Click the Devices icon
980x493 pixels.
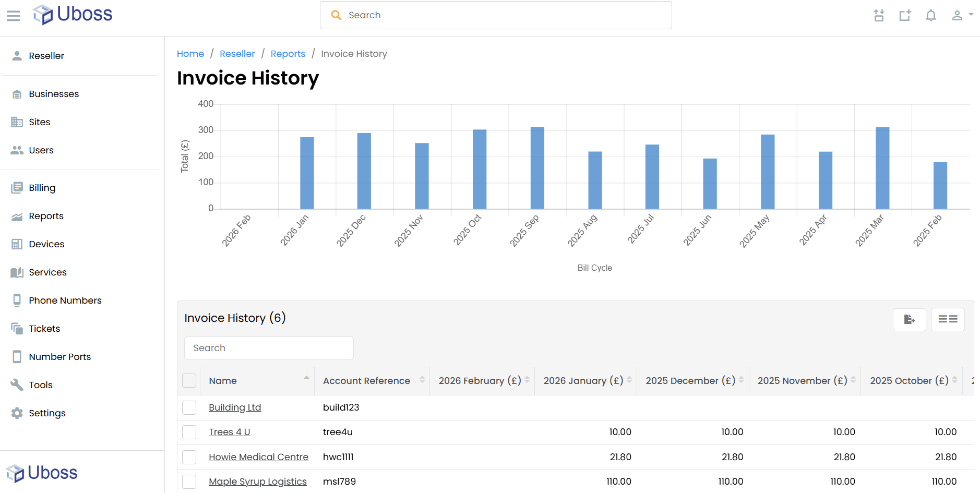coord(17,244)
